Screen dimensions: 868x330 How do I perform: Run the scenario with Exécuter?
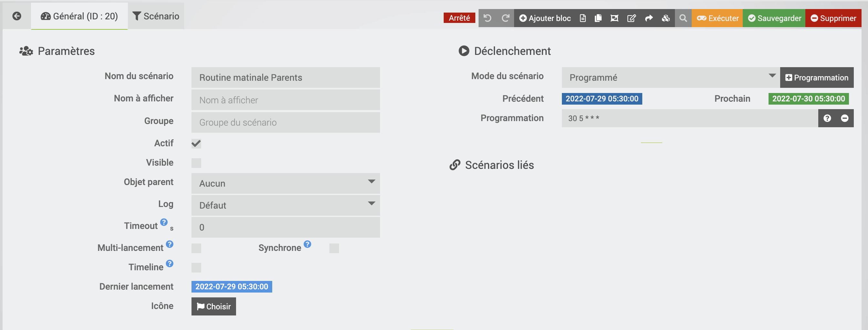tap(718, 18)
